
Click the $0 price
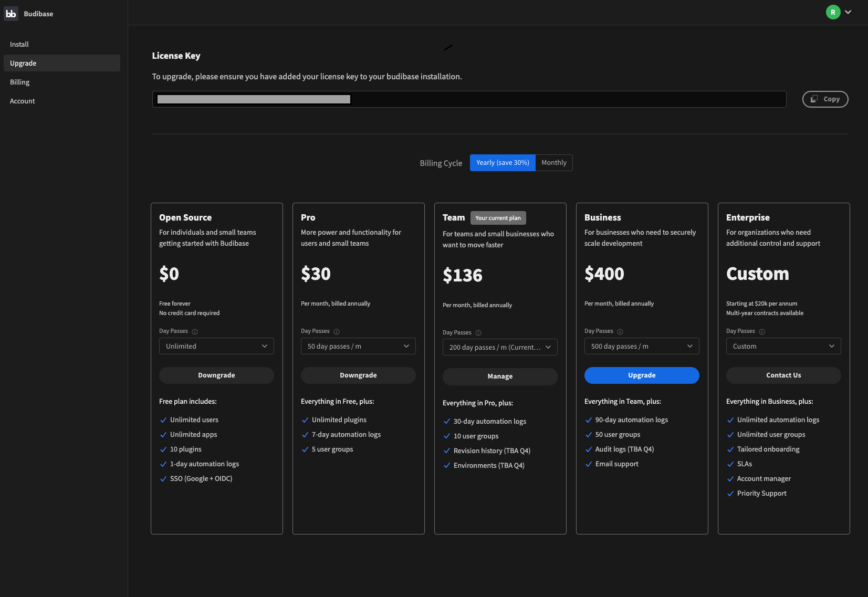[169, 274]
